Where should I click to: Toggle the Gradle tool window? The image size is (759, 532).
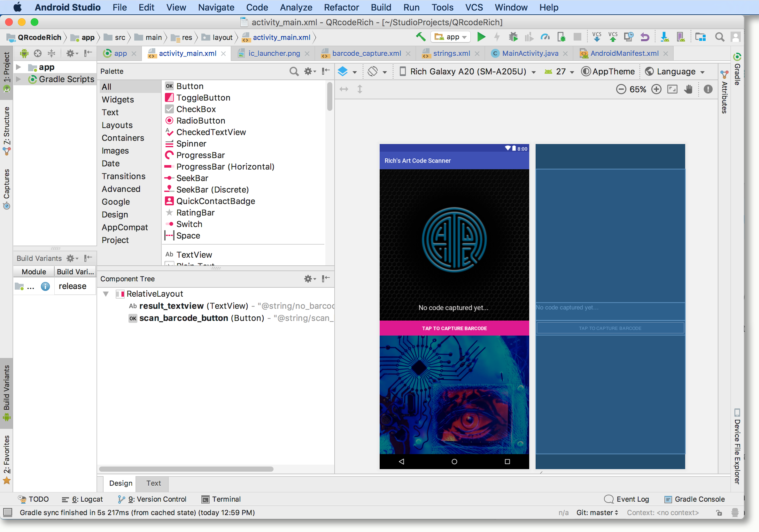(x=737, y=69)
